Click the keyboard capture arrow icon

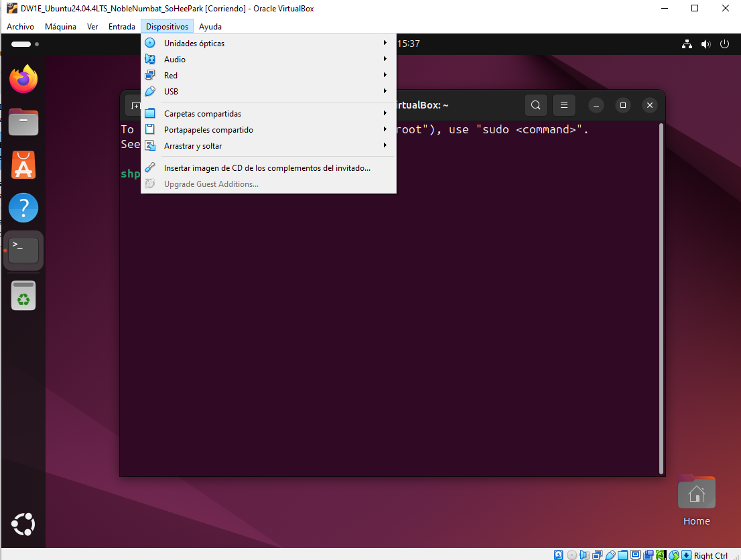click(x=686, y=555)
